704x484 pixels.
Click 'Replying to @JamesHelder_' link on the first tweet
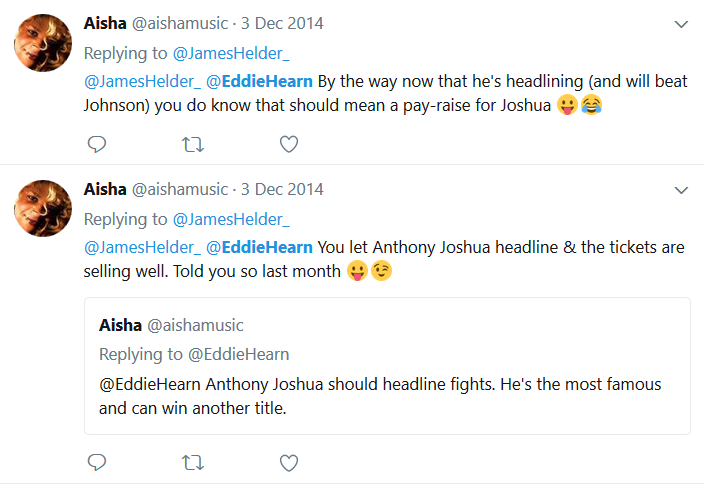pyautogui.click(x=231, y=53)
